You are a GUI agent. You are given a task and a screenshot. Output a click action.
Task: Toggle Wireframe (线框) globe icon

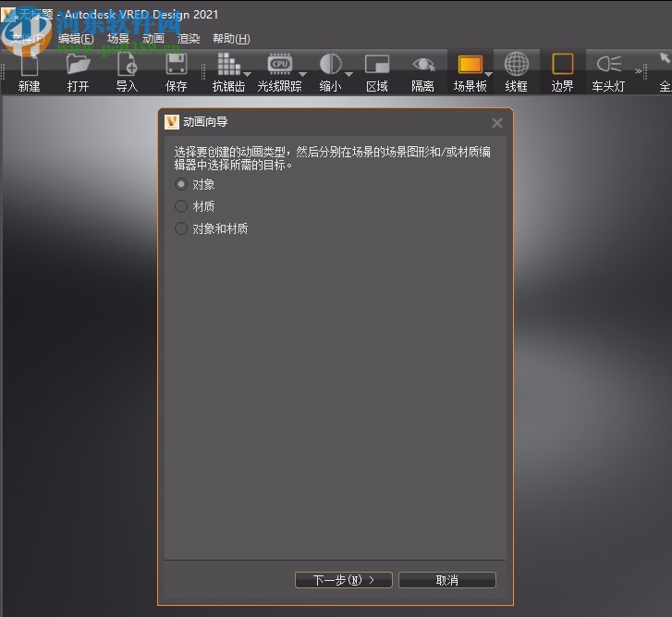pos(516,64)
